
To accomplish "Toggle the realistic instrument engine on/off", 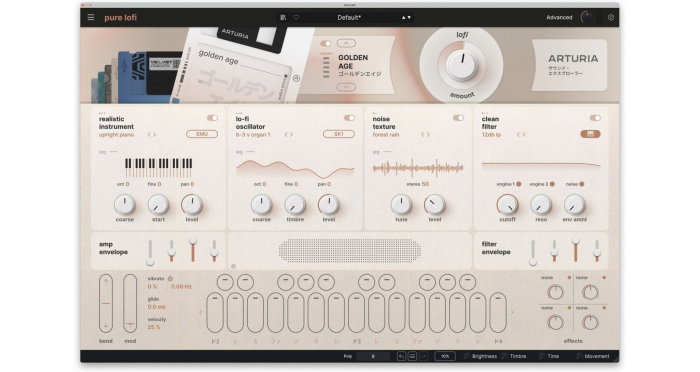I will 212,118.
